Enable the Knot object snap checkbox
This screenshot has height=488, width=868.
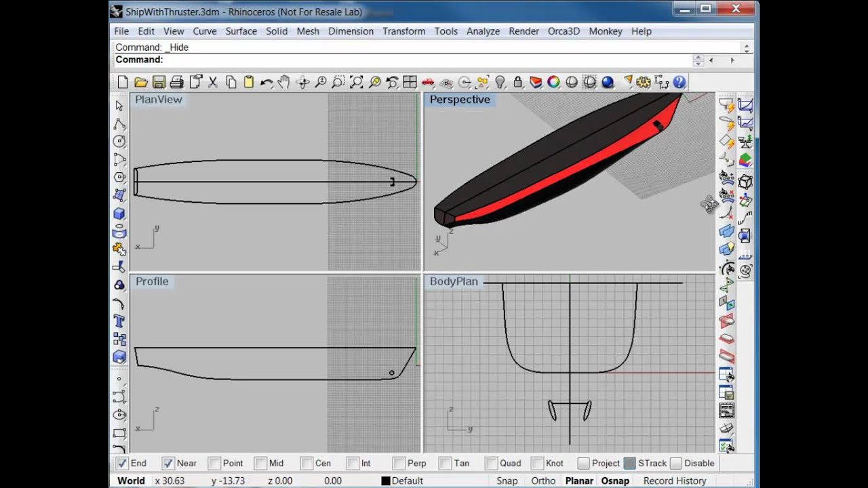point(537,463)
